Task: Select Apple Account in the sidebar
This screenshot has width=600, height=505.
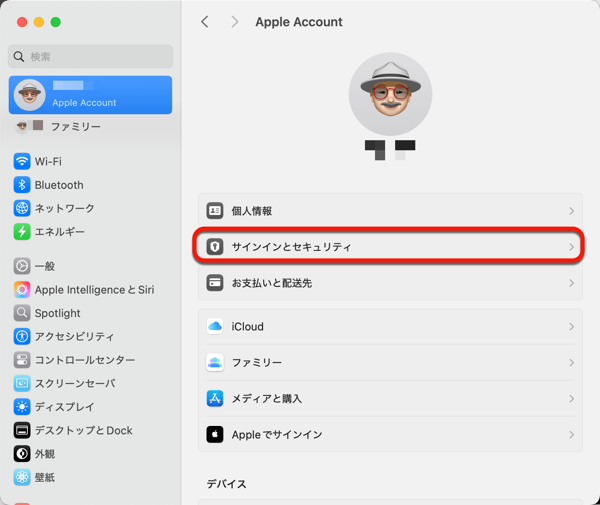Action: [90, 95]
